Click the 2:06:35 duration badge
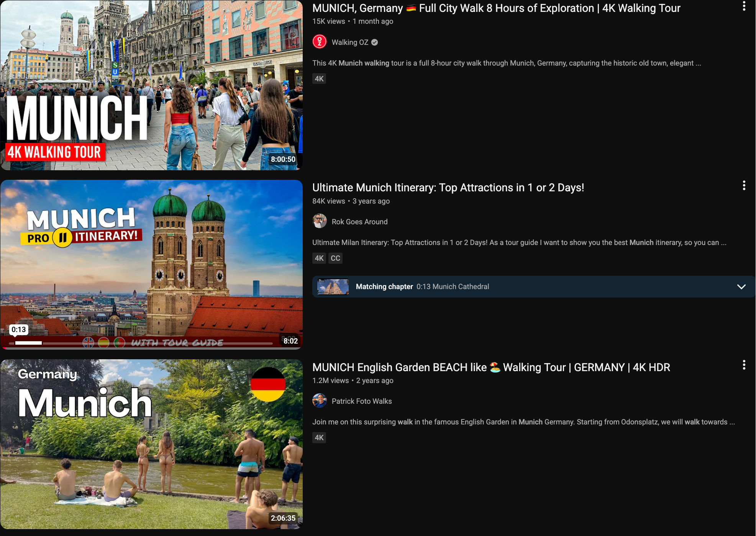 283,518
